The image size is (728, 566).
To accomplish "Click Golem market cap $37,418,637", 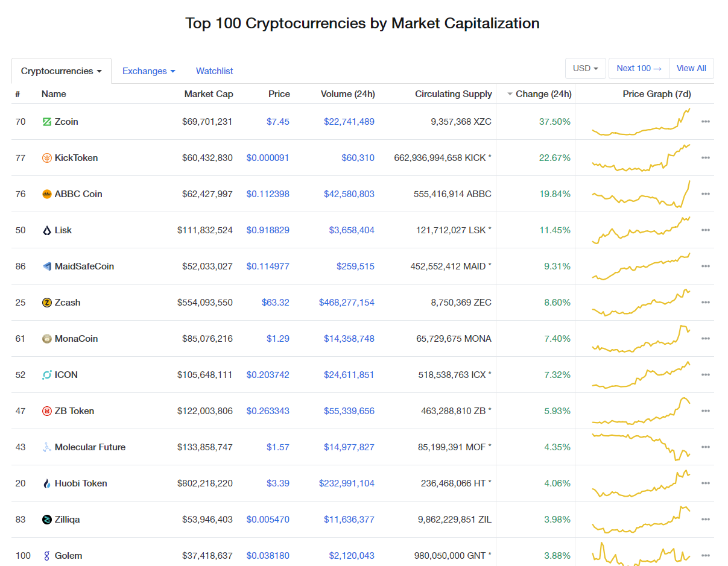I will pyautogui.click(x=207, y=556).
